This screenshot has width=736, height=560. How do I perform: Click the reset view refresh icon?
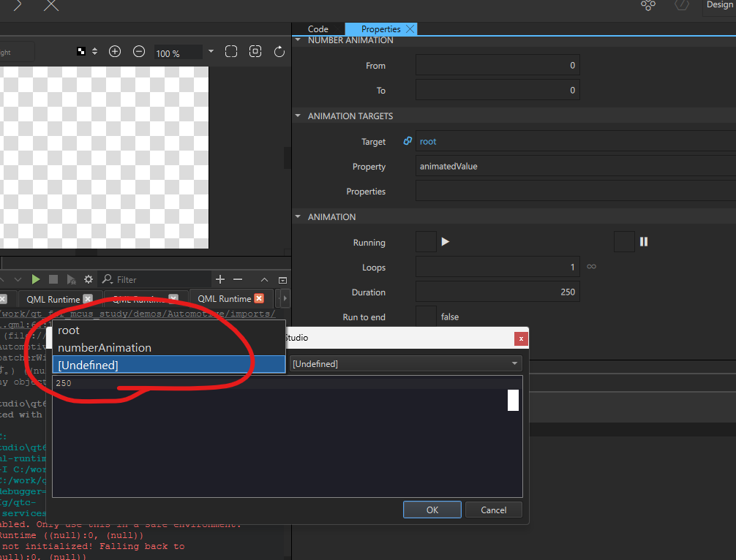coord(279,52)
